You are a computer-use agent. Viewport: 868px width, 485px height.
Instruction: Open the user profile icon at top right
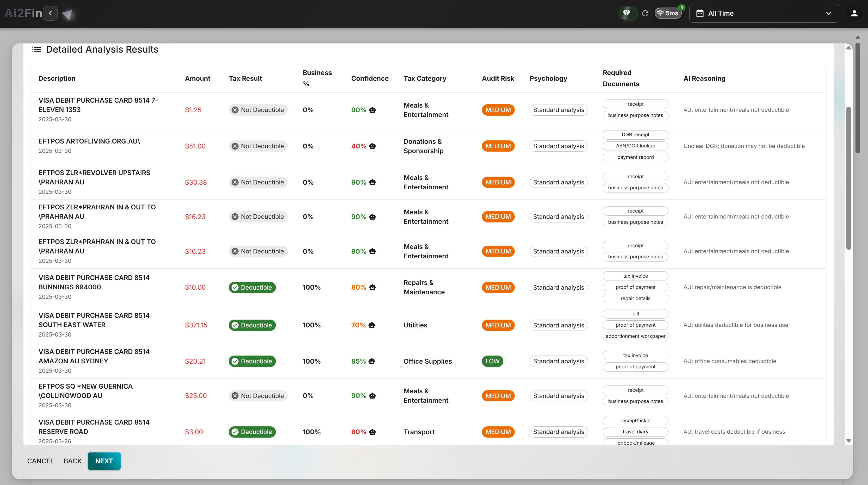(x=854, y=13)
